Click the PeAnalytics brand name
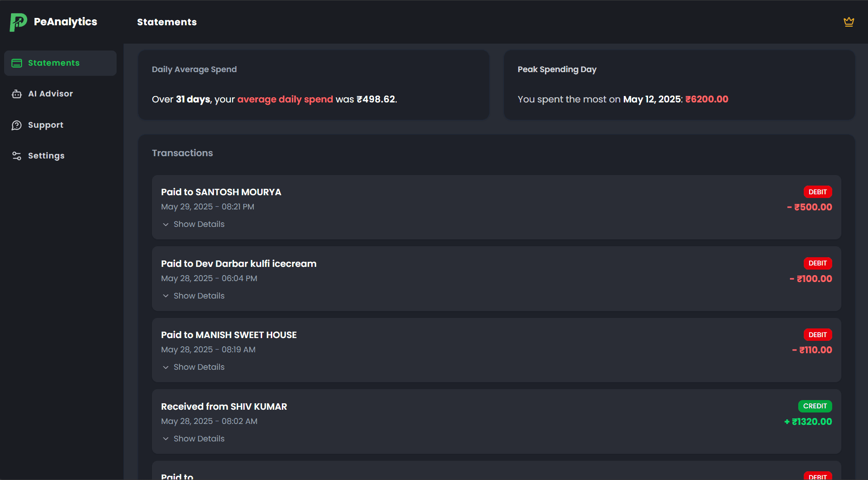The width and height of the screenshot is (868, 480). [x=66, y=22]
